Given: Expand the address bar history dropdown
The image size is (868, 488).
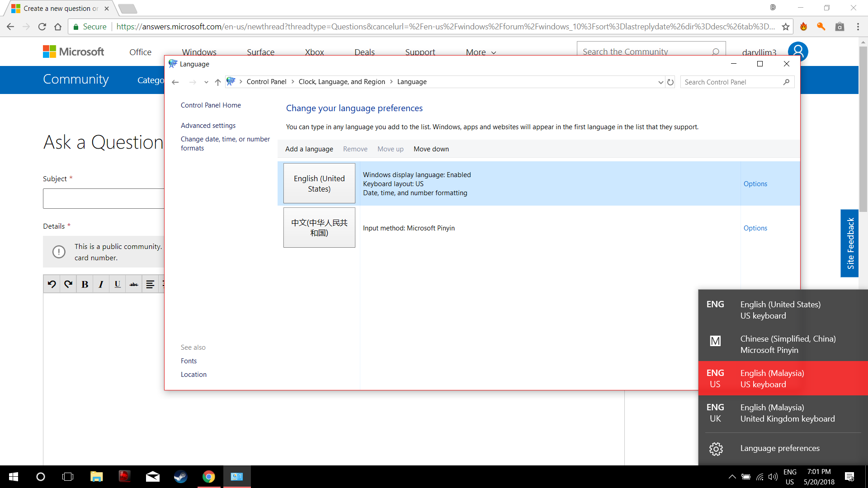Looking at the screenshot, I should point(660,82).
